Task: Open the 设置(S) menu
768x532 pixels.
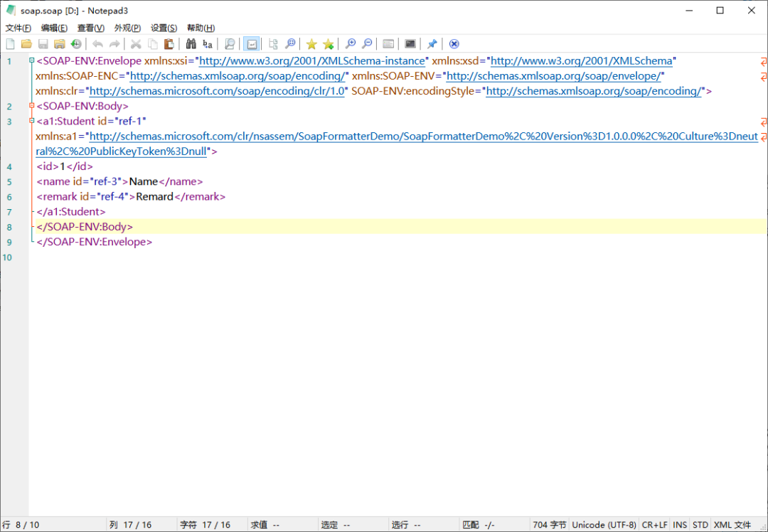Action: click(164, 28)
